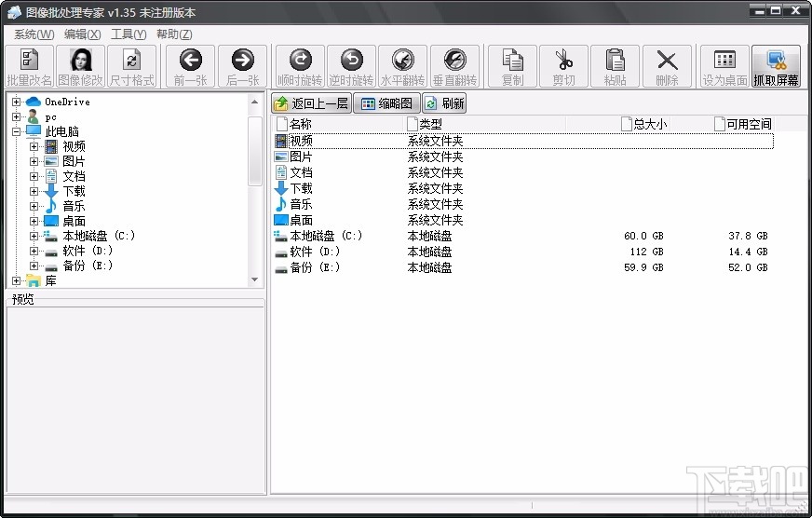Expand the 图片 tree node
The image size is (812, 518).
pyautogui.click(x=34, y=161)
